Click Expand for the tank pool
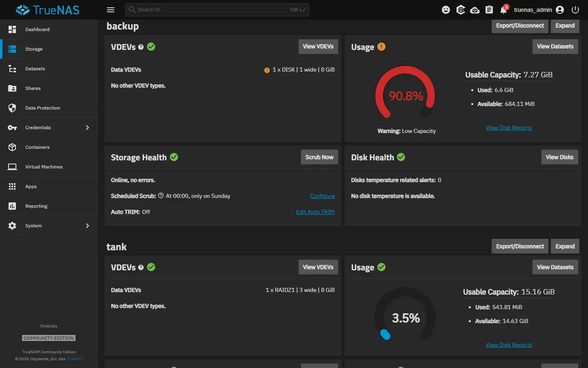 pos(565,246)
